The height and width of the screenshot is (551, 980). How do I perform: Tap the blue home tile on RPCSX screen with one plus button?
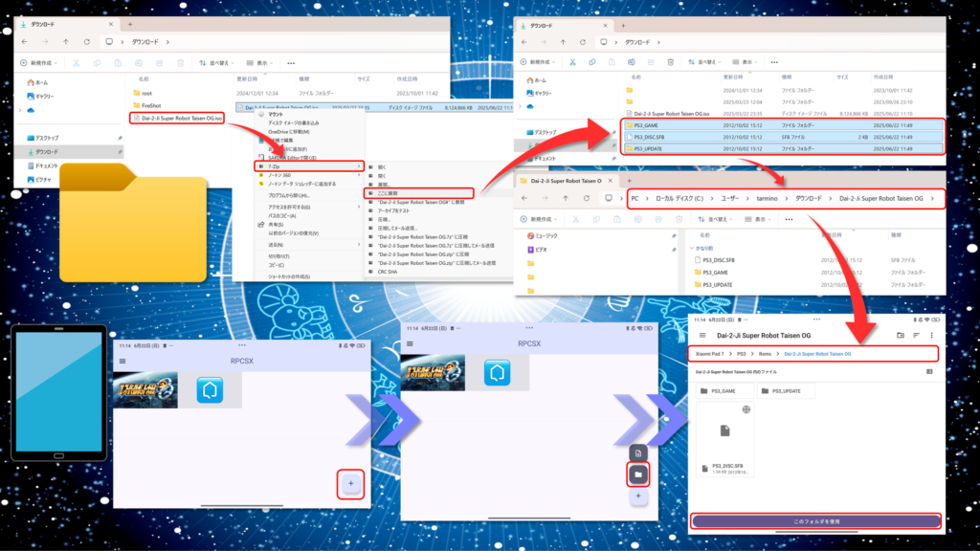coord(210,390)
